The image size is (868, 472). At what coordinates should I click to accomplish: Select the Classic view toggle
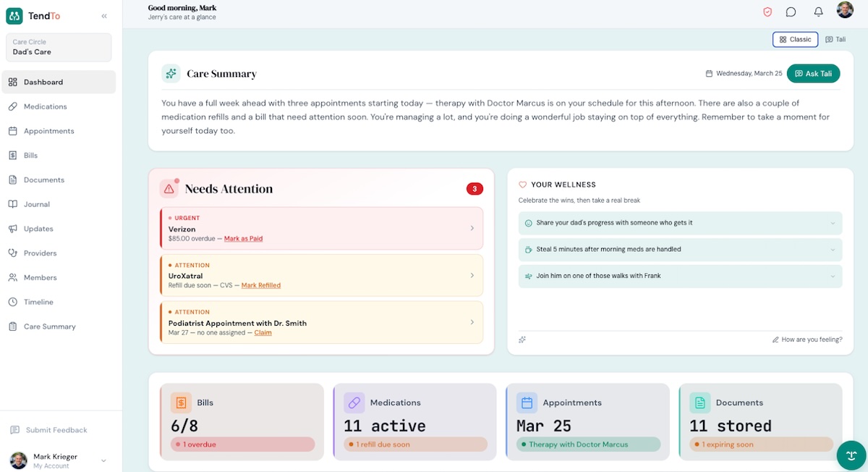tap(795, 39)
